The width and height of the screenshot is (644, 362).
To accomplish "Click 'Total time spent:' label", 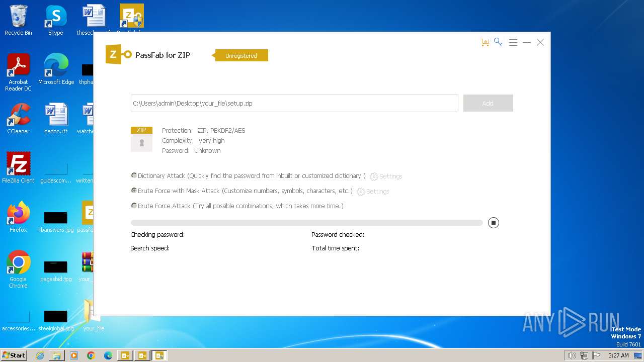I will coord(336,248).
